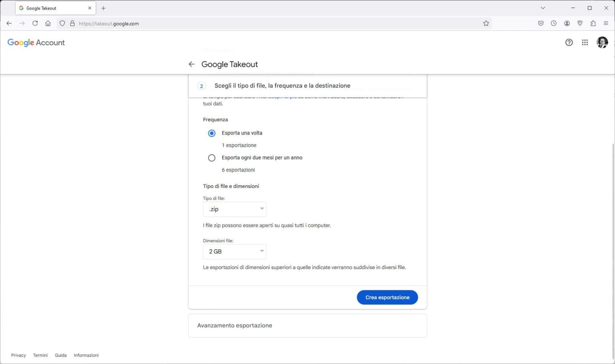Image resolution: width=615 pixels, height=364 pixels.
Task: Open the Firefox hamburger menu
Action: coord(606,23)
